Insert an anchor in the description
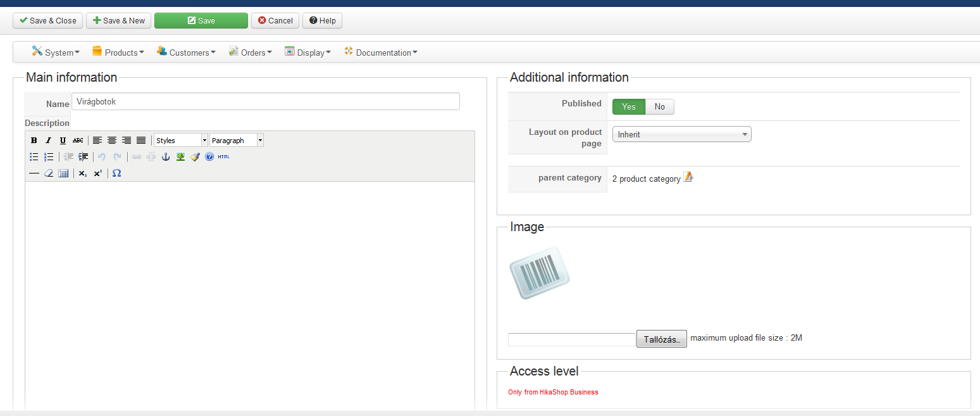 pyautogui.click(x=166, y=157)
